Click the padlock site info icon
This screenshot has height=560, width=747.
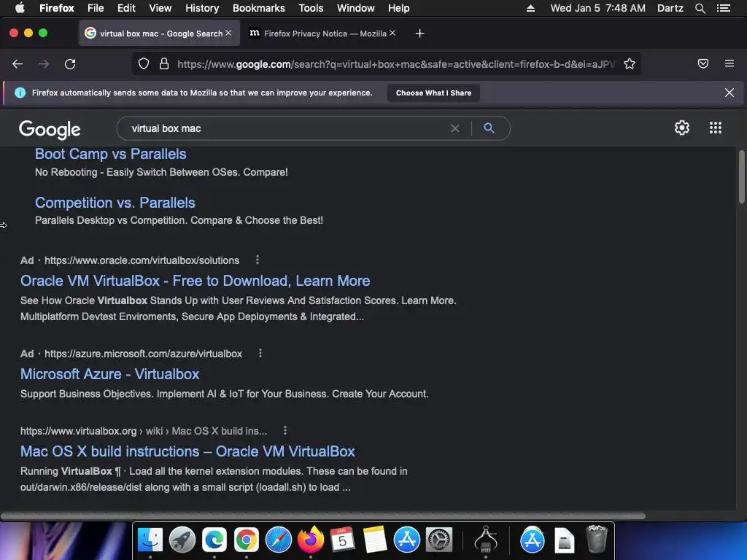click(x=164, y=64)
